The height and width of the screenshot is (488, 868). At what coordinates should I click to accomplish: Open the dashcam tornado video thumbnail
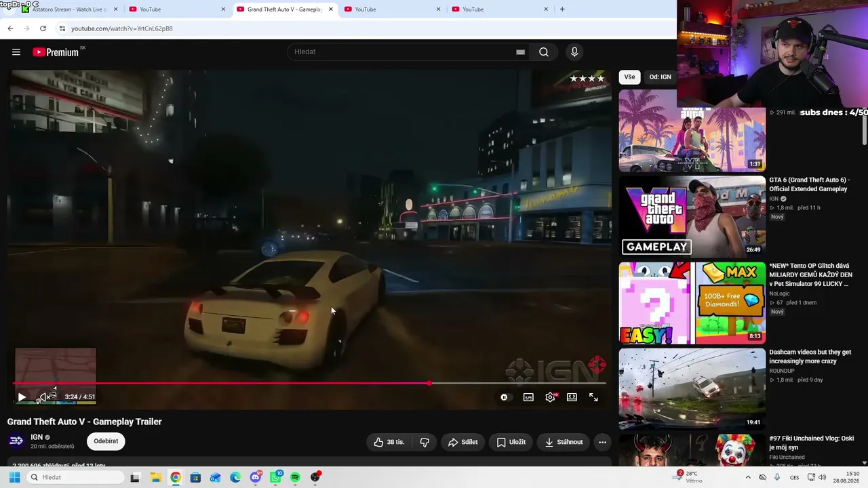(x=692, y=389)
